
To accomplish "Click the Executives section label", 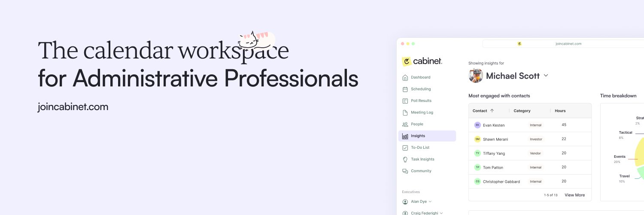I will (411, 192).
